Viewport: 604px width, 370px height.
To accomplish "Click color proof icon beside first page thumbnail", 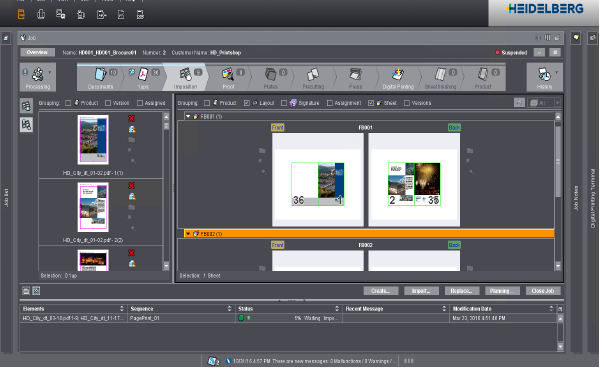I will (132, 129).
